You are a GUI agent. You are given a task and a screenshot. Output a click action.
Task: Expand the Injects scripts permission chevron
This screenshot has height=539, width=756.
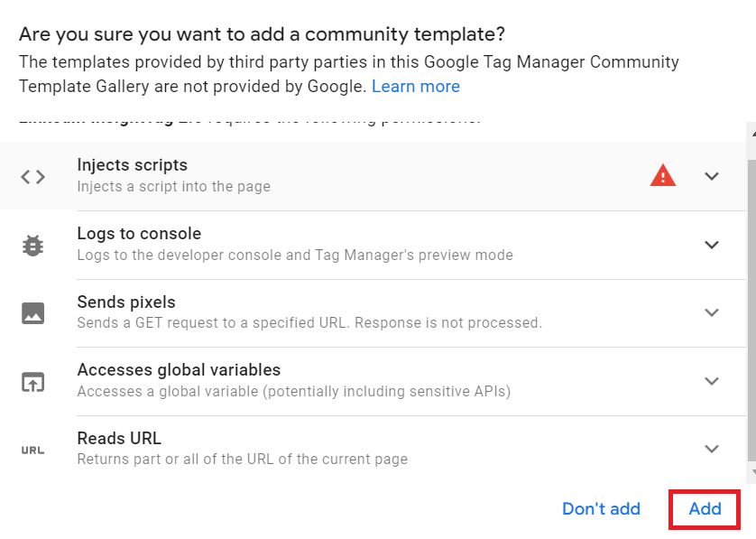click(x=712, y=176)
